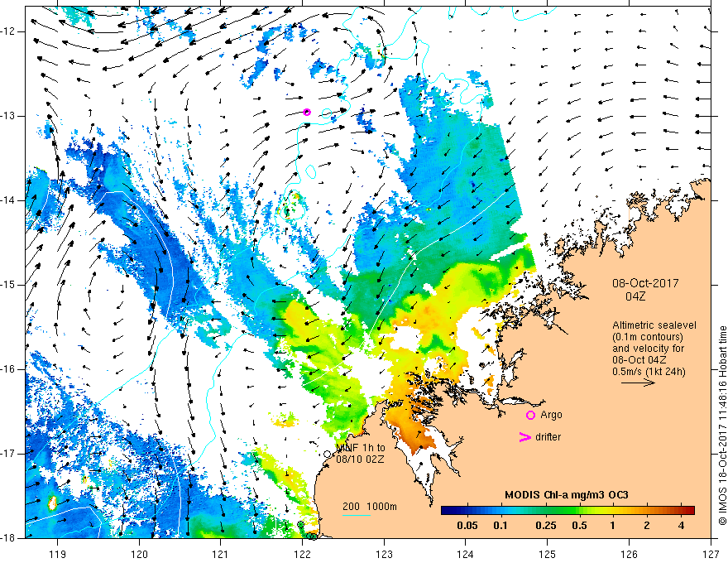Click the magenta Argo circle legend symbol
728x563 pixels.
click(x=530, y=415)
